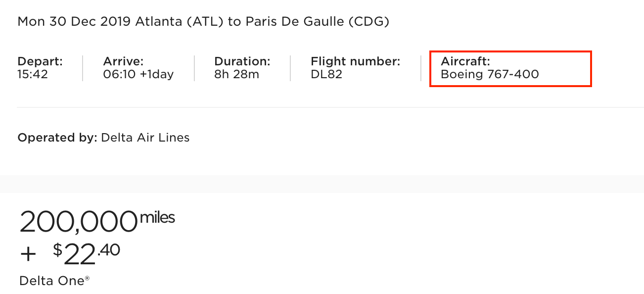Click the Aircraft label
Image resolution: width=644 pixels, height=294 pixels.
465,62
